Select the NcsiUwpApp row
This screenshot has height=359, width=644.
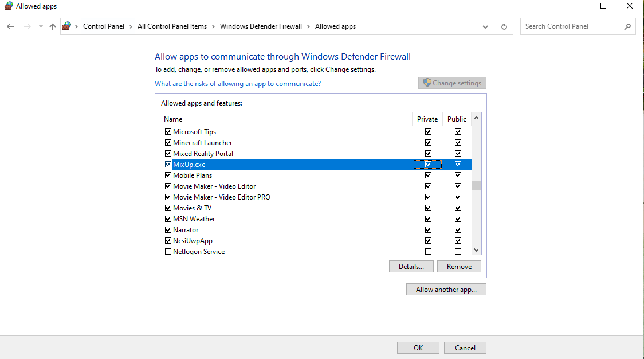[316, 240]
